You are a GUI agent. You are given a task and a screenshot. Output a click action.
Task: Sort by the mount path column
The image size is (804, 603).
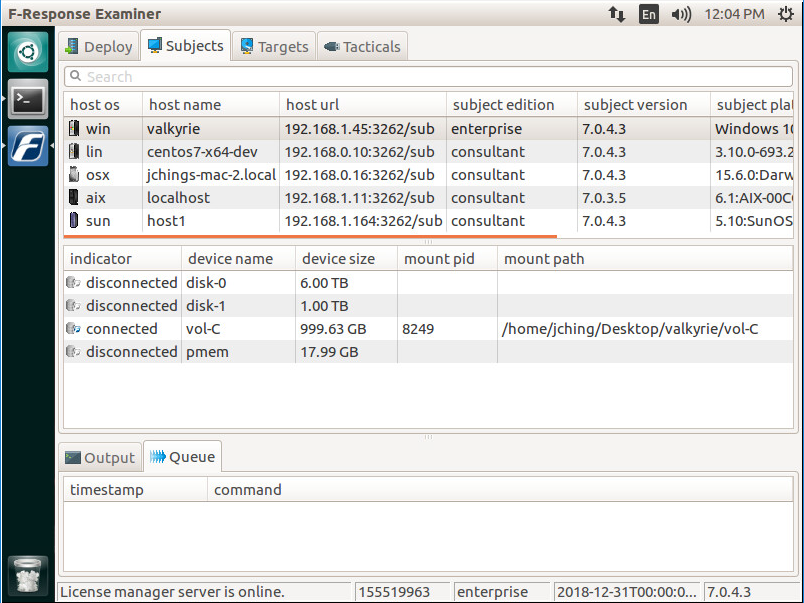coord(645,258)
